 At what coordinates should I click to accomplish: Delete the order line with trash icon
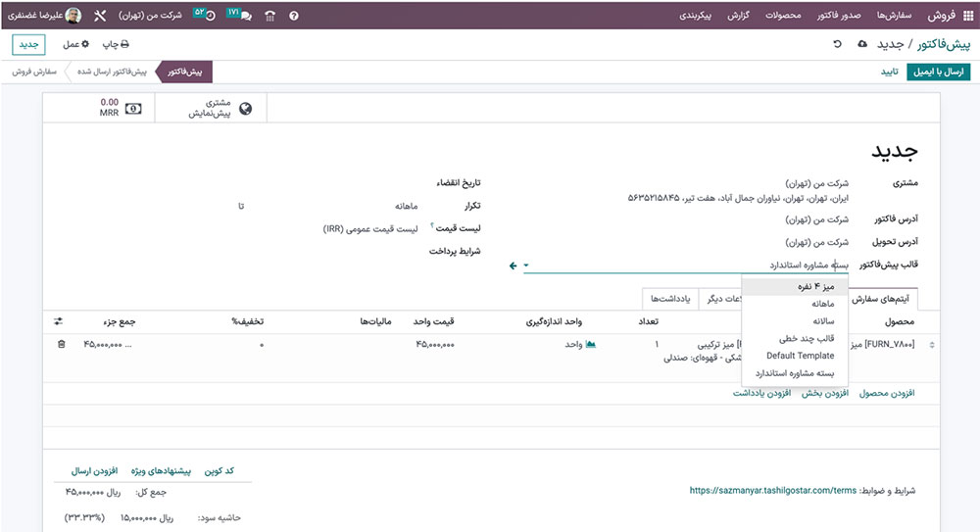[x=62, y=344]
